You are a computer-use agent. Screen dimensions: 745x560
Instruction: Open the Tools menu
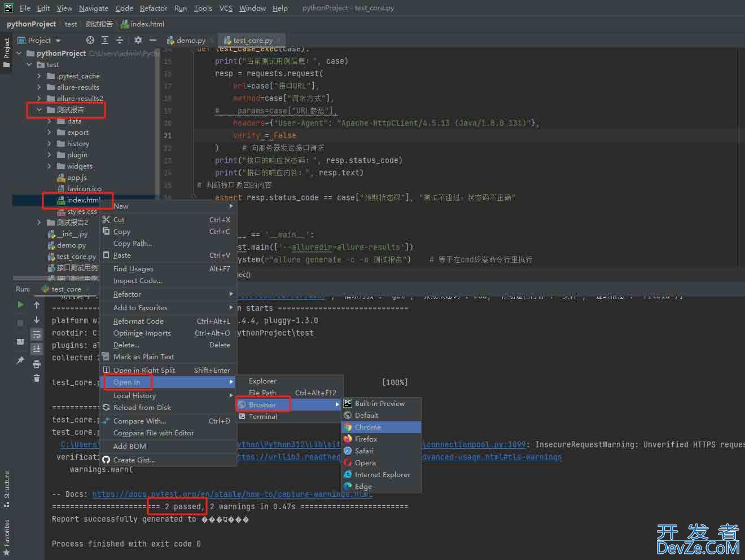[x=203, y=8]
